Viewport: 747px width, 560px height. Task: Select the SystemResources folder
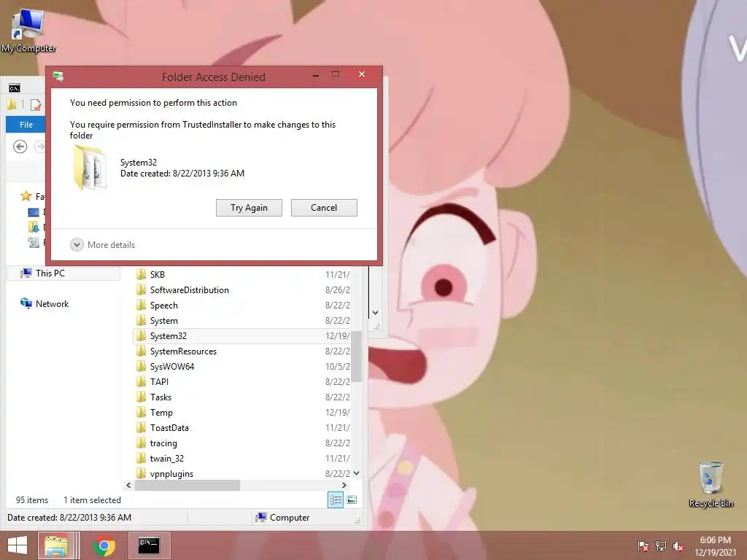243,351
